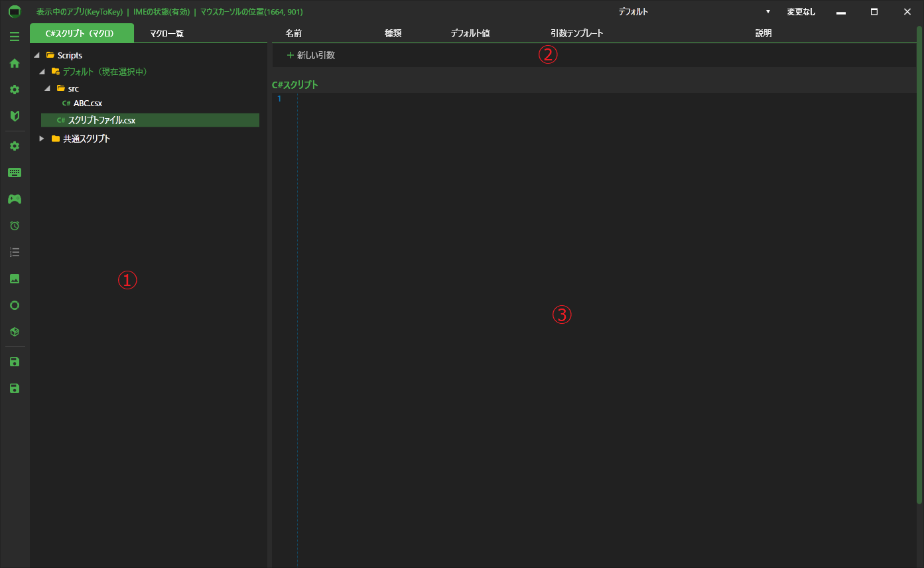Open the numbered list icon

pyautogui.click(x=15, y=252)
